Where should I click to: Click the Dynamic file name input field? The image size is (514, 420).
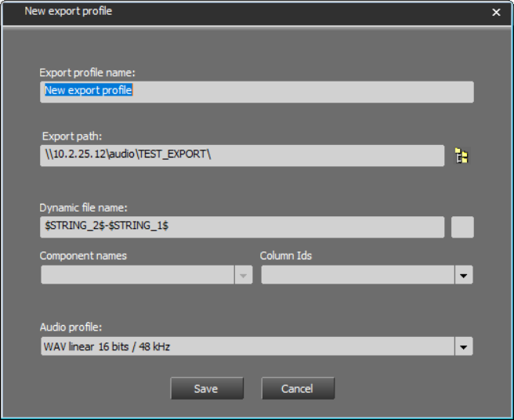coord(241,226)
